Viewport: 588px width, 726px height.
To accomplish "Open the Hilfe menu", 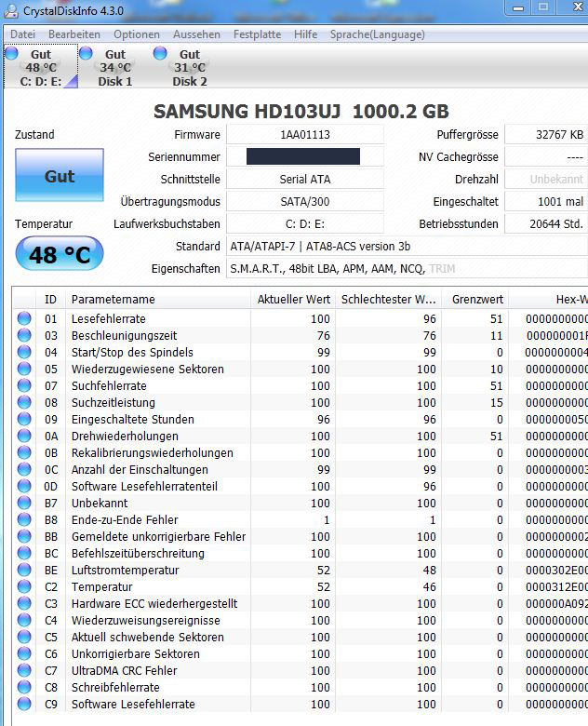I will (305, 34).
